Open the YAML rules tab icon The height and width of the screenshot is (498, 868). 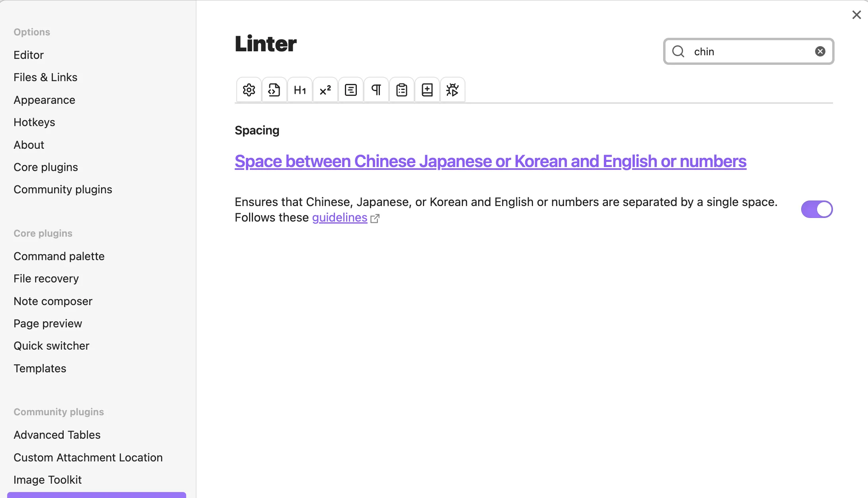(274, 90)
